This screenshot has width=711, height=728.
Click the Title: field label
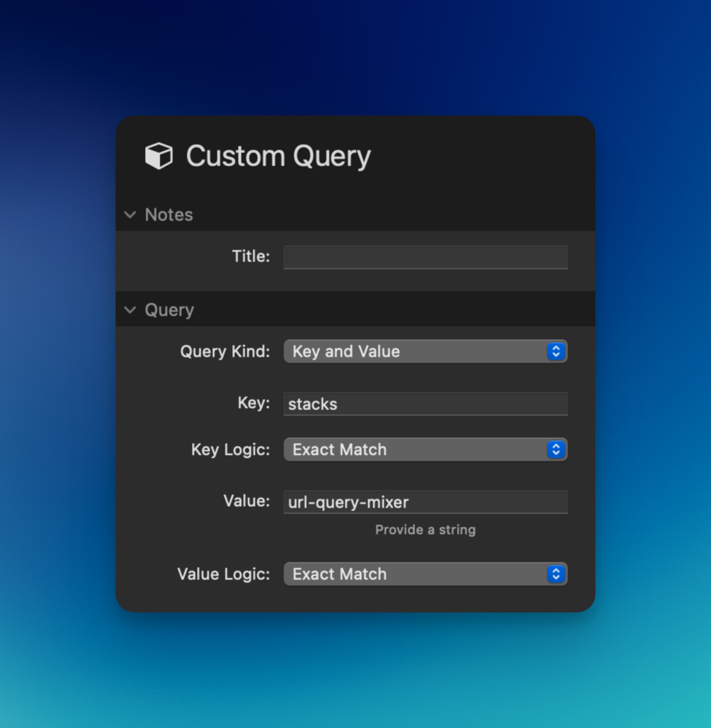(250, 256)
